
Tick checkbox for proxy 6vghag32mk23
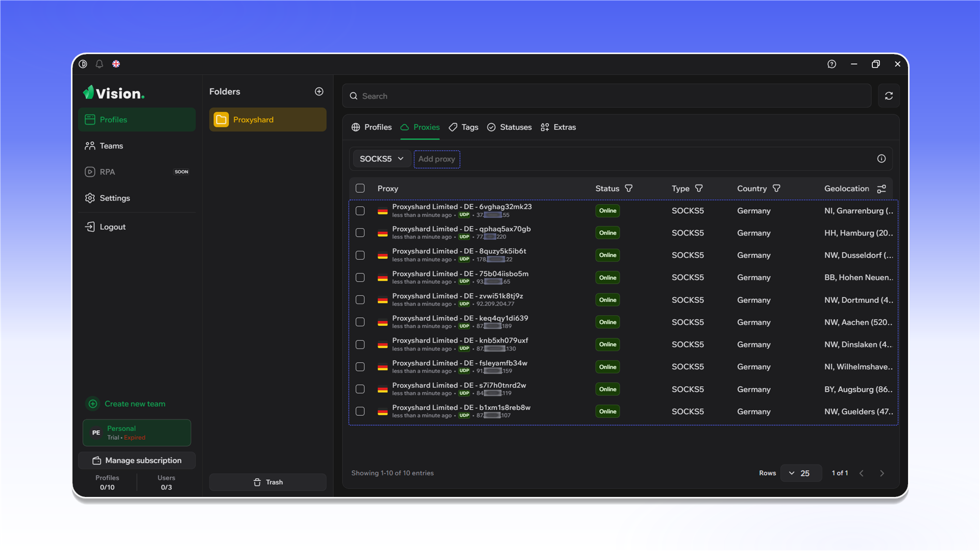point(360,211)
